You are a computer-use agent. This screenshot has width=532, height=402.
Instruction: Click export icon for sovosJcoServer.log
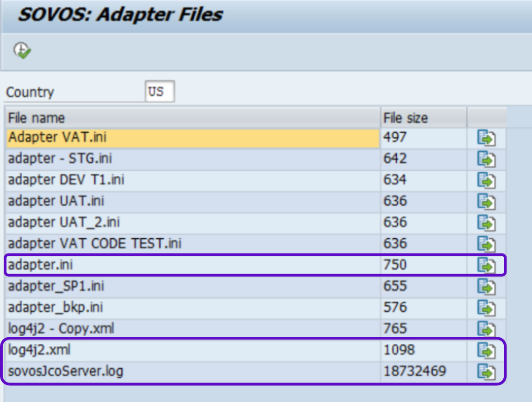[486, 371]
